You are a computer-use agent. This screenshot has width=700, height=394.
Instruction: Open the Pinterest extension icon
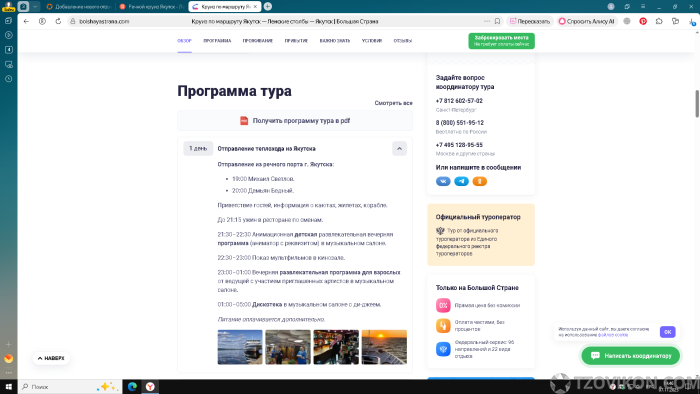coord(643,21)
